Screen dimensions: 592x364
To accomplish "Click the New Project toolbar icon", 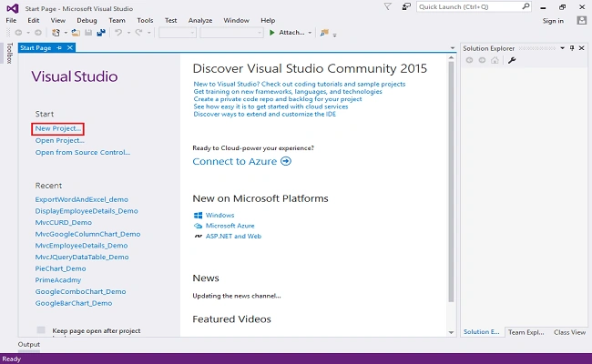I will (x=56, y=33).
